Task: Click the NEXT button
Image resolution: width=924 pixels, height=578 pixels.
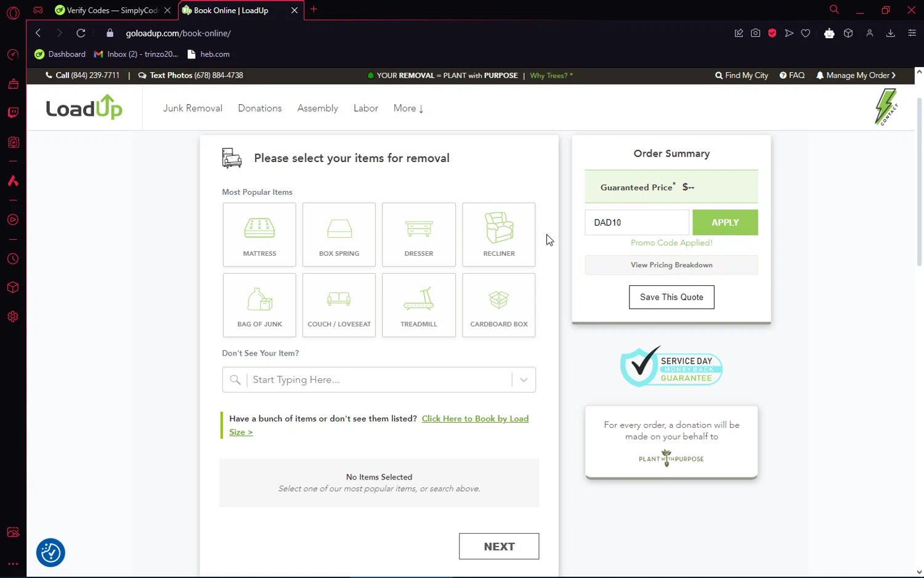Action: click(499, 547)
